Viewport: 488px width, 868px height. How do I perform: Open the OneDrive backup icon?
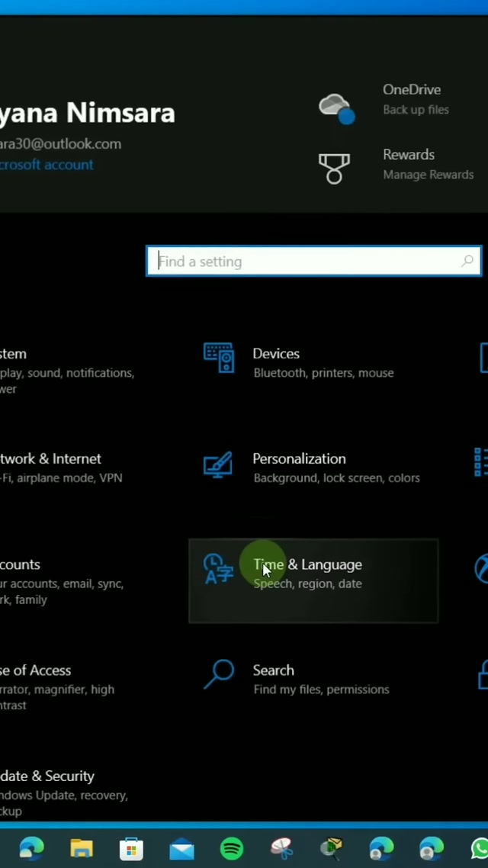[x=336, y=108]
